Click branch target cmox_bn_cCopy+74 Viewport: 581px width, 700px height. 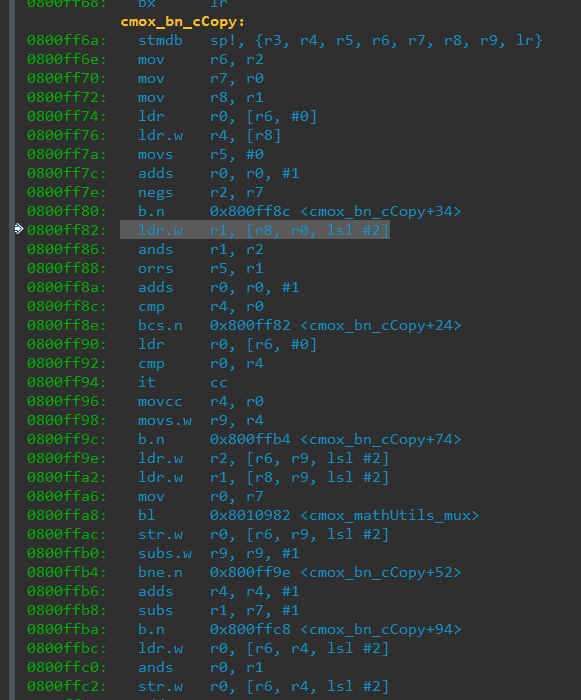click(380, 439)
